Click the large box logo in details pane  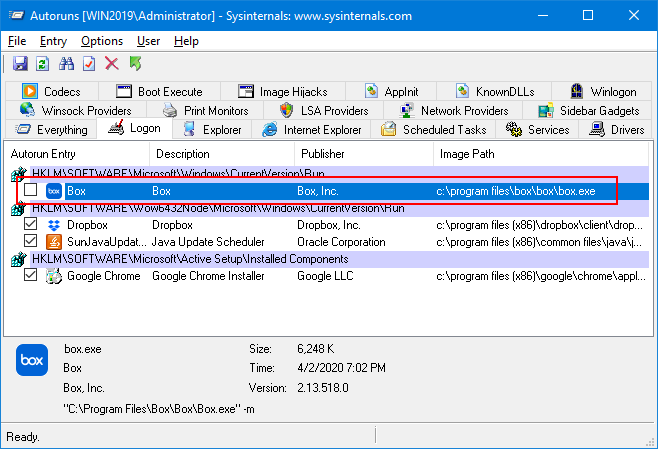(x=32, y=360)
